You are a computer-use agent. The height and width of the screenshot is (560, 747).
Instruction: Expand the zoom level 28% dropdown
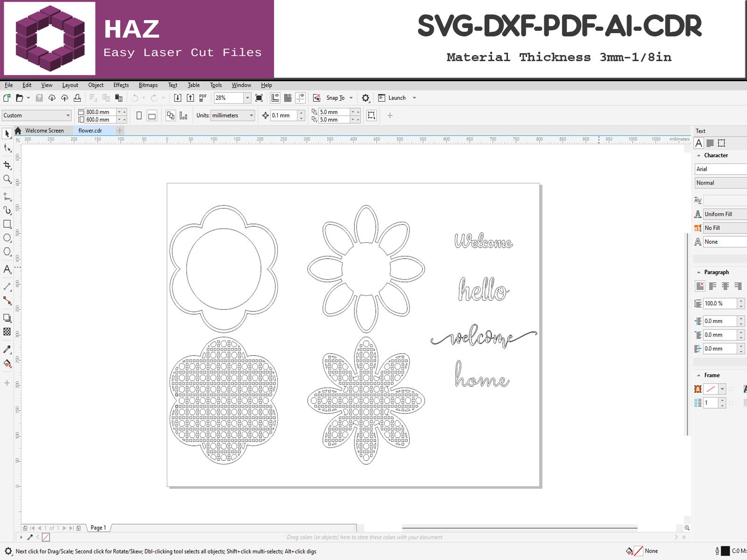[x=247, y=98]
